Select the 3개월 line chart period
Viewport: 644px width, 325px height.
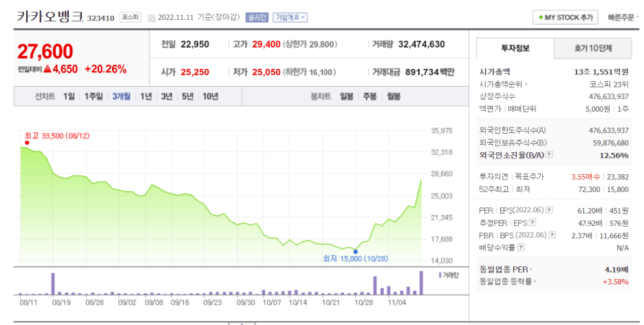pyautogui.click(x=121, y=96)
